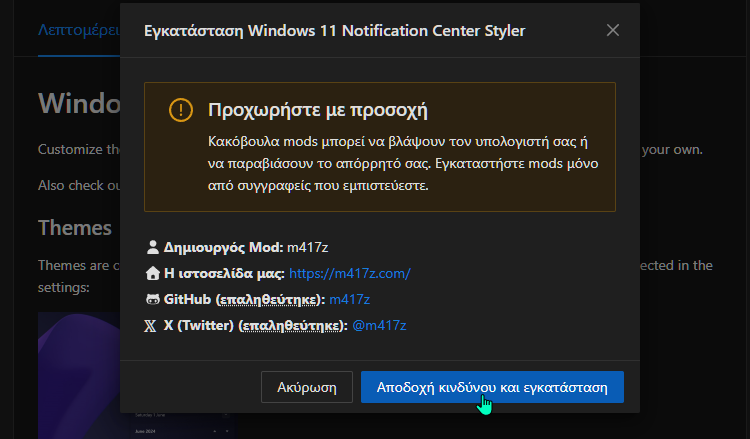Open the GitHub m417z profile link
750x439 pixels.
[x=350, y=299]
